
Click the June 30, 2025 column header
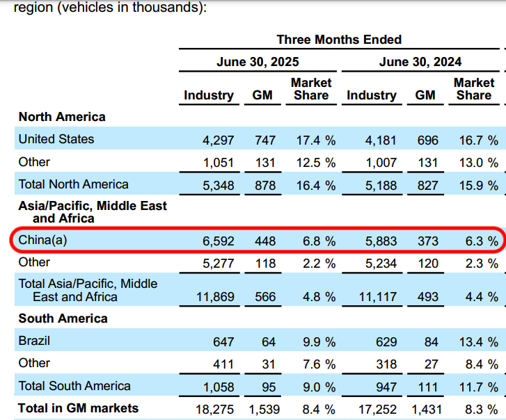click(x=257, y=62)
